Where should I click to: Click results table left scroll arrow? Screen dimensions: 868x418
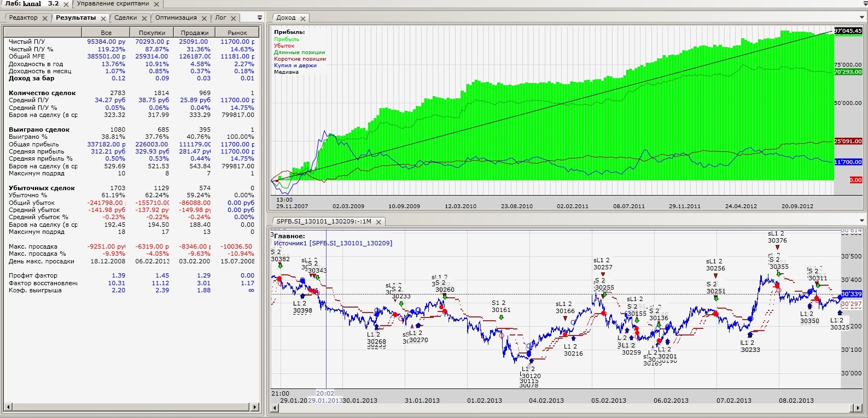pos(8,407)
